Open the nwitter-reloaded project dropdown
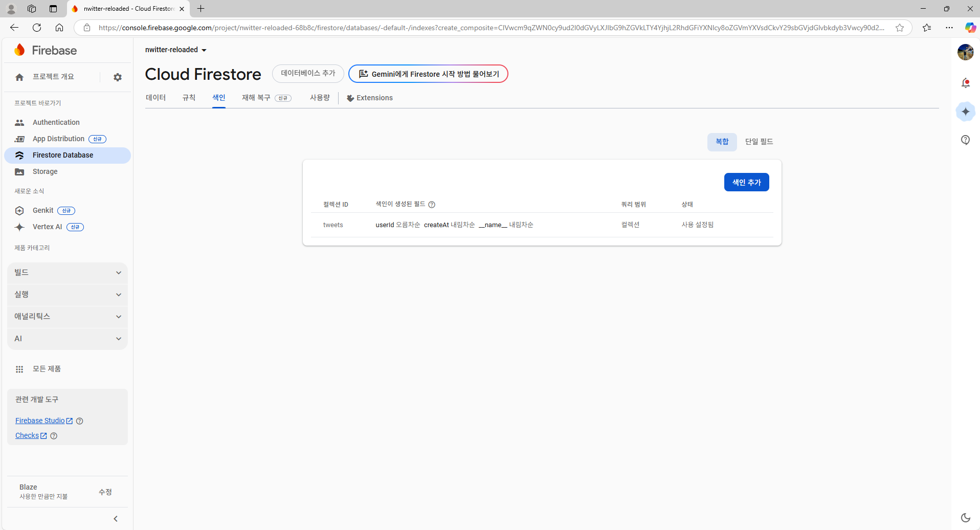Image resolution: width=980 pixels, height=530 pixels. (175, 50)
